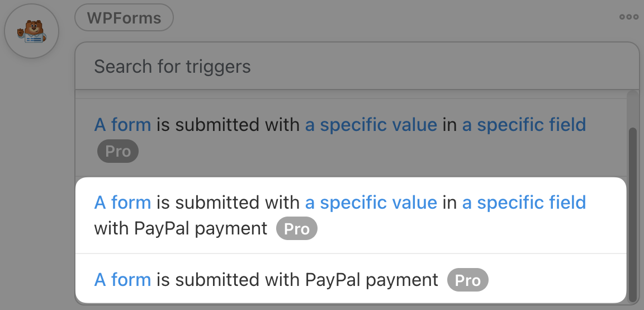Click "a specific value" in the first trigger

point(371,124)
